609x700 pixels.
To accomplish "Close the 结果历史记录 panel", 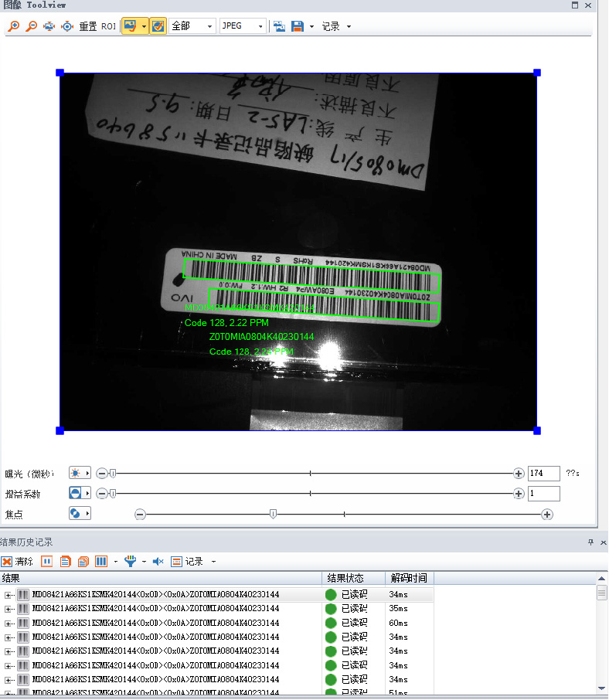I will [x=603, y=542].
